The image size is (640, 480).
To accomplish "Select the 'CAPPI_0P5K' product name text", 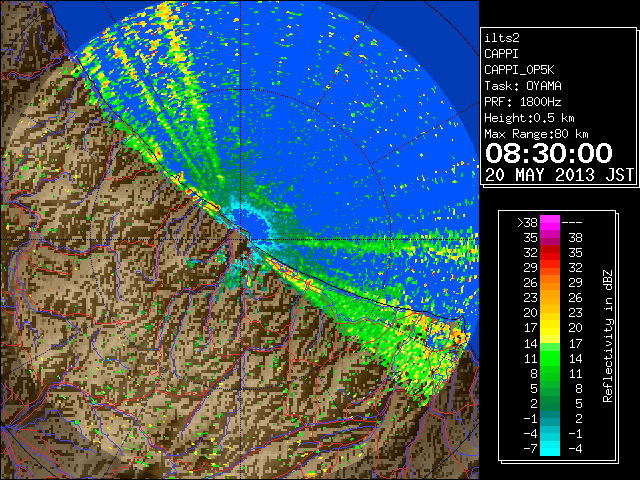I will 519,70.
